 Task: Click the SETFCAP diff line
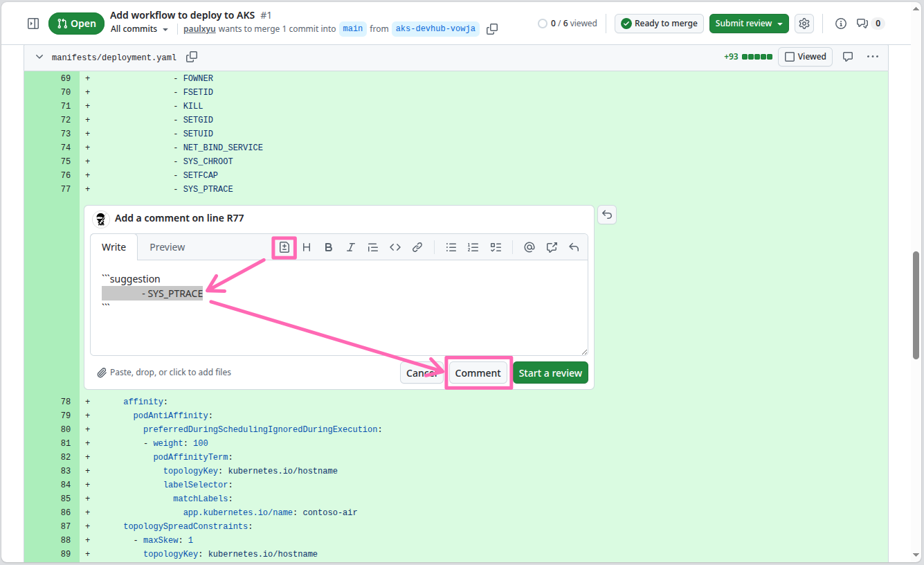(484, 175)
